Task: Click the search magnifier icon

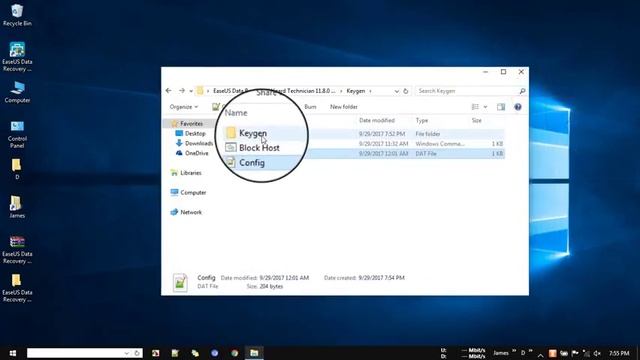Action: pyautogui.click(x=522, y=91)
